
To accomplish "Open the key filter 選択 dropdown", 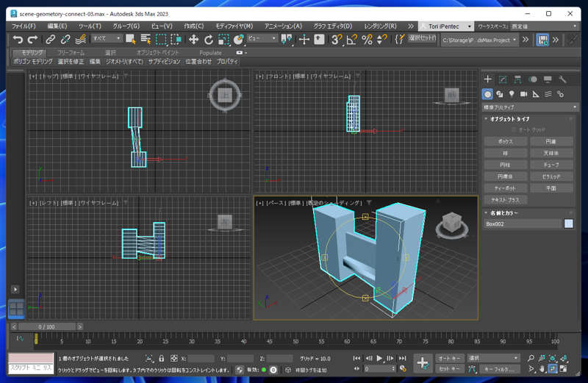I will pos(493,358).
